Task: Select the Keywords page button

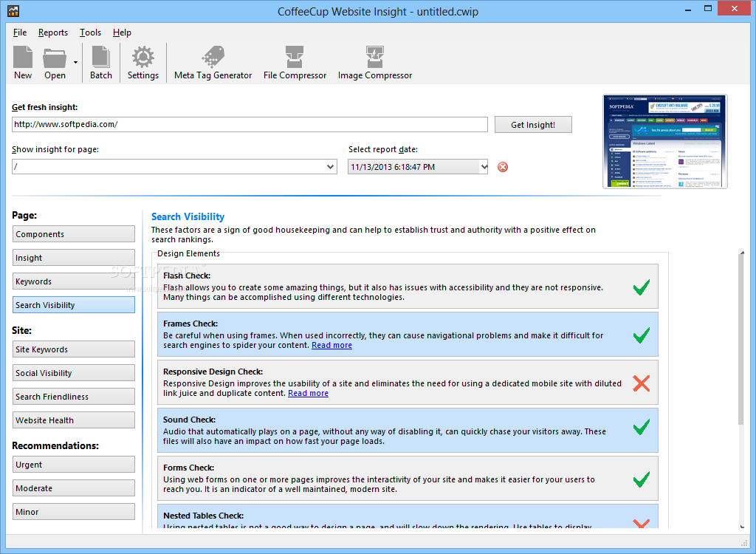Action: coord(74,281)
